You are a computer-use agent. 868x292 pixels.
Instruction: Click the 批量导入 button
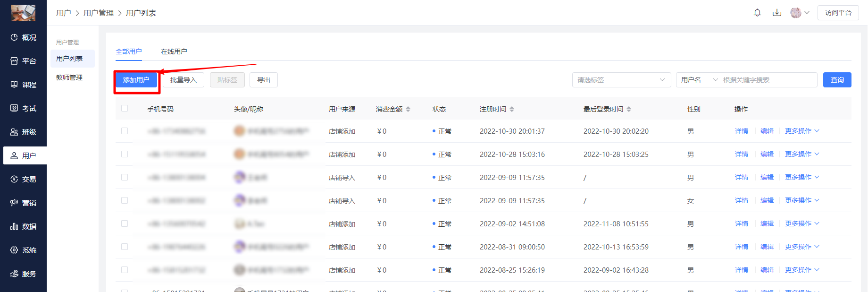point(184,80)
